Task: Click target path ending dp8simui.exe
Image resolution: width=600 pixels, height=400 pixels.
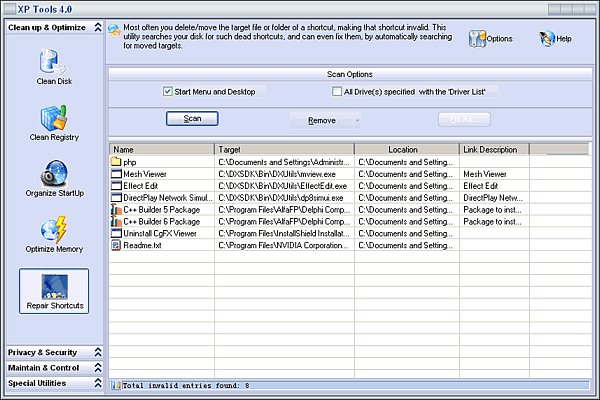Action: click(280, 198)
